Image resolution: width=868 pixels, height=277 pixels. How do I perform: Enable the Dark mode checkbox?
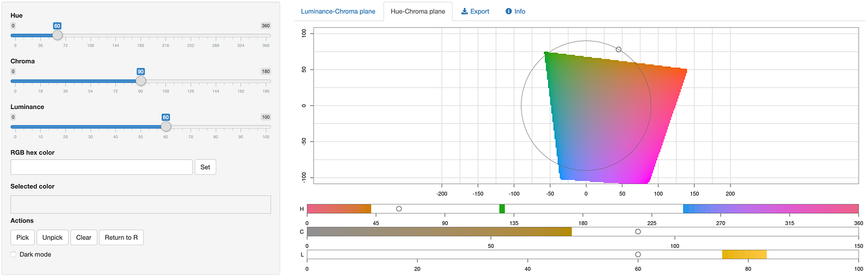tap(14, 254)
